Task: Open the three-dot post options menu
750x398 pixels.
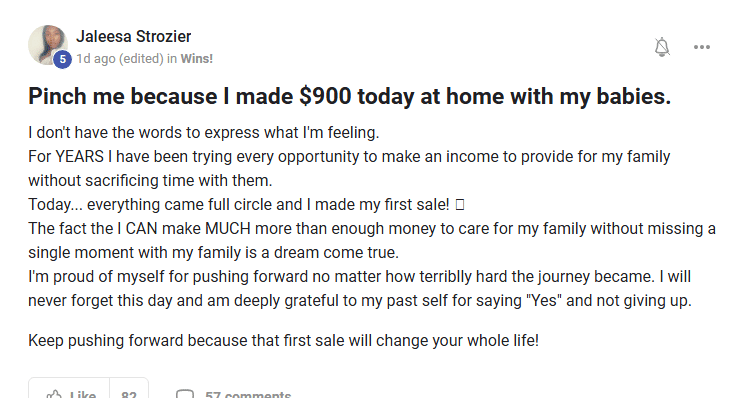Action: [702, 47]
